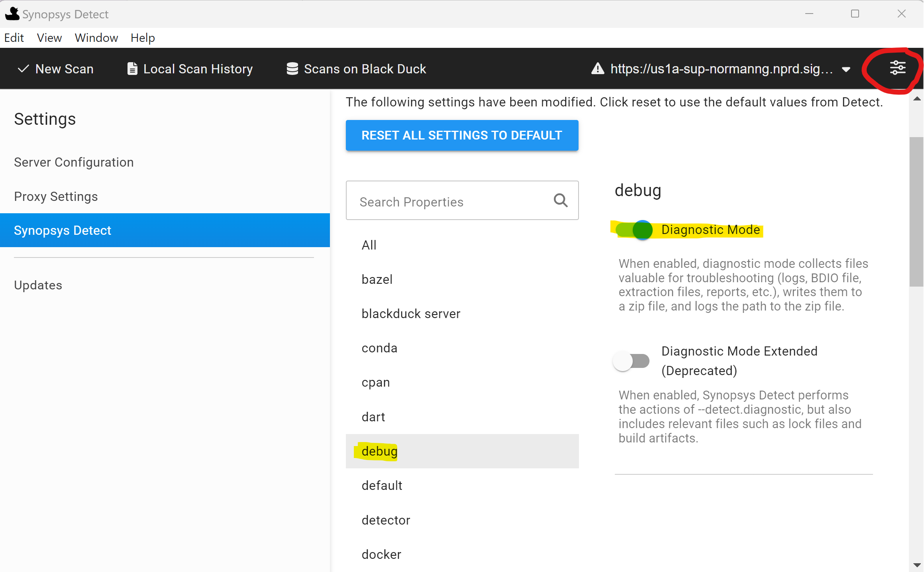The image size is (924, 572).
Task: Maximize the Synopsys Detect window
Action: (x=855, y=14)
